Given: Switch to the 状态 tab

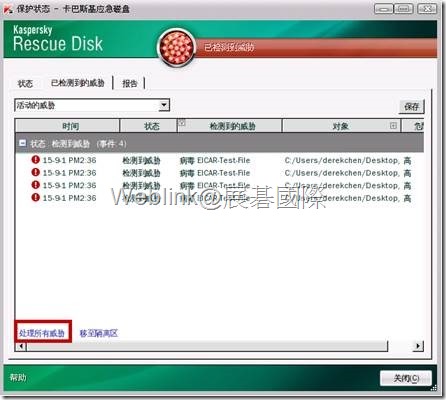Looking at the screenshot, I should [x=25, y=83].
